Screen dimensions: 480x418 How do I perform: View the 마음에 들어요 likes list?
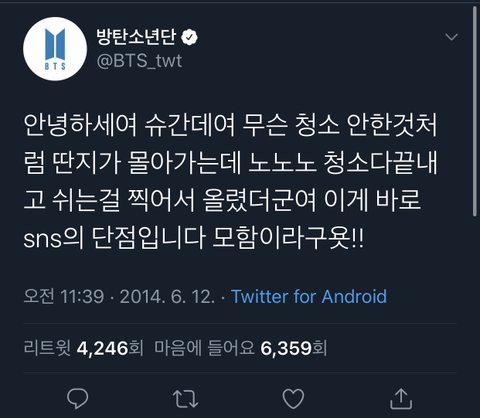[205, 348]
